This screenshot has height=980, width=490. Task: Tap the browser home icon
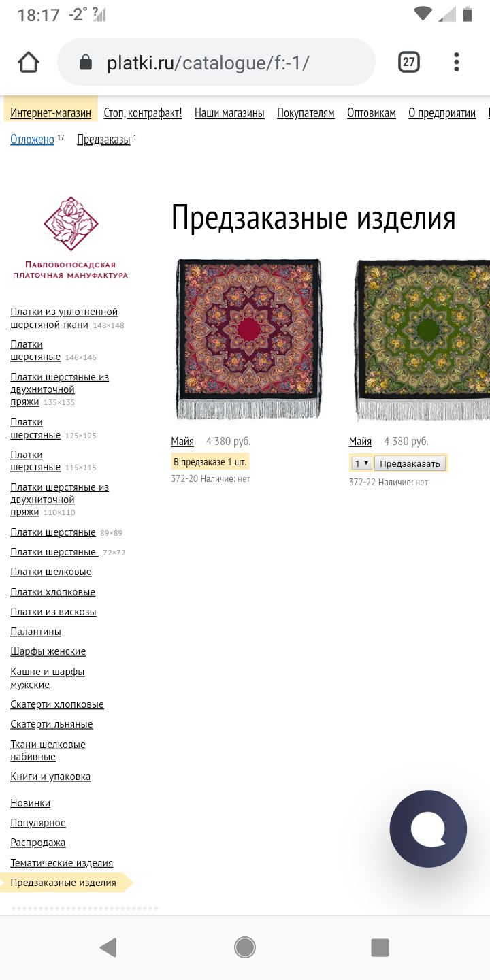pyautogui.click(x=29, y=63)
